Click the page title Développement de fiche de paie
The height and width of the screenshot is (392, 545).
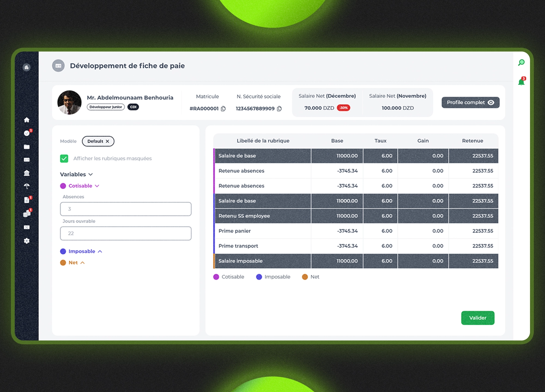click(x=127, y=66)
